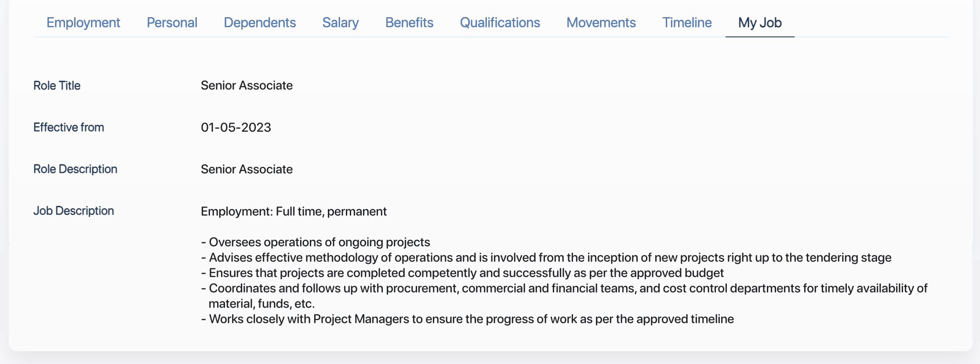View the Salary tab

pos(341,22)
